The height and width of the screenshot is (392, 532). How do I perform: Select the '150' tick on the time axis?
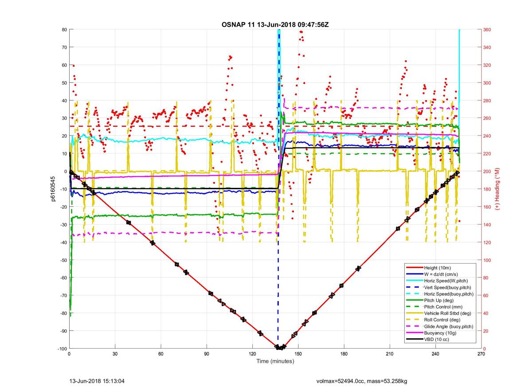tap(298, 354)
